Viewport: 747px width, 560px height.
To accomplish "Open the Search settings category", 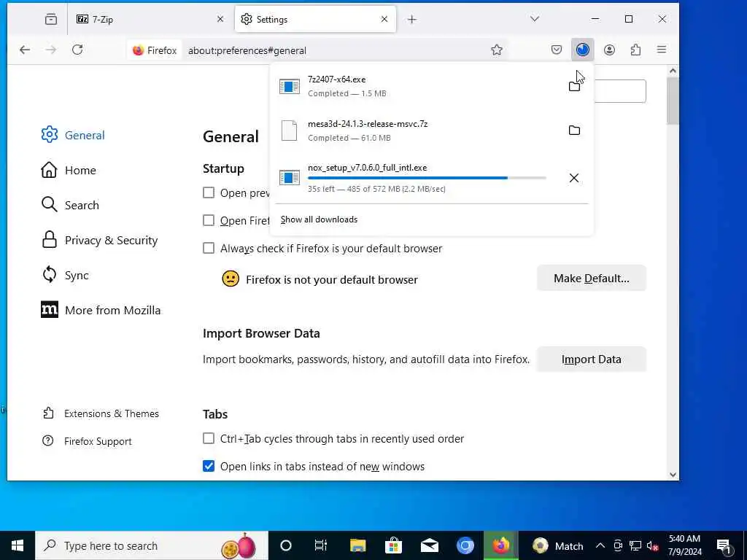I will pyautogui.click(x=70, y=205).
